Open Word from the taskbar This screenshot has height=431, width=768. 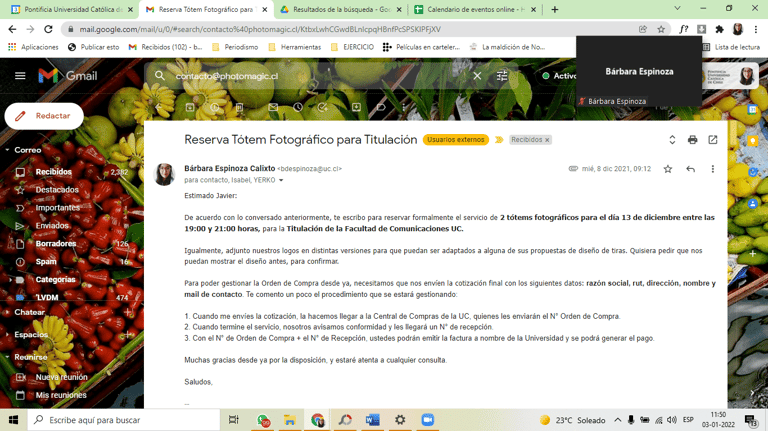[x=373, y=420]
